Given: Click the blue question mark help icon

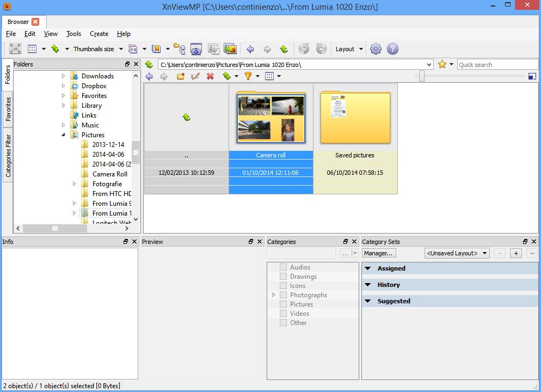Looking at the screenshot, I should [392, 49].
